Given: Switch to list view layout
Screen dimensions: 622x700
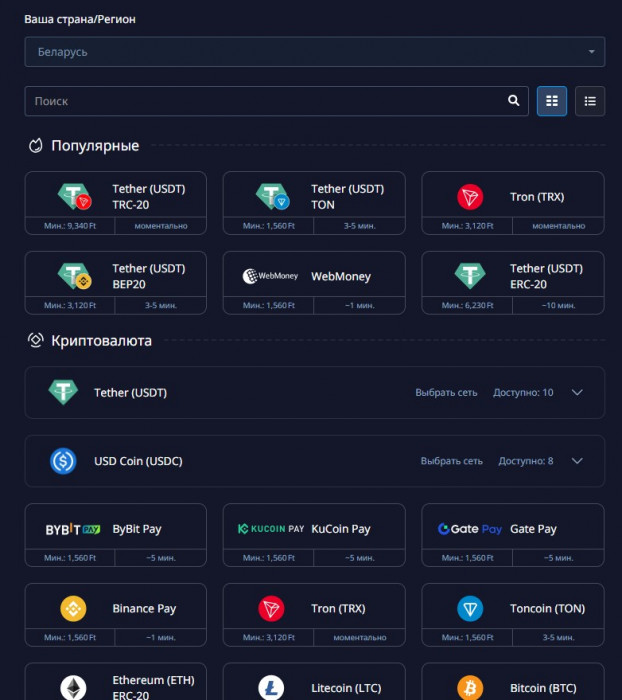Looking at the screenshot, I should 590,101.
